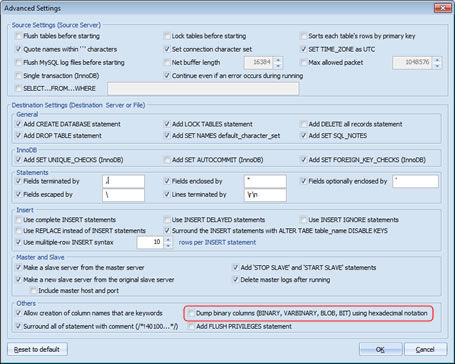Image resolution: width=455 pixels, height=364 pixels.
Task: Check Add DELETE all records statement
Action: point(303,124)
